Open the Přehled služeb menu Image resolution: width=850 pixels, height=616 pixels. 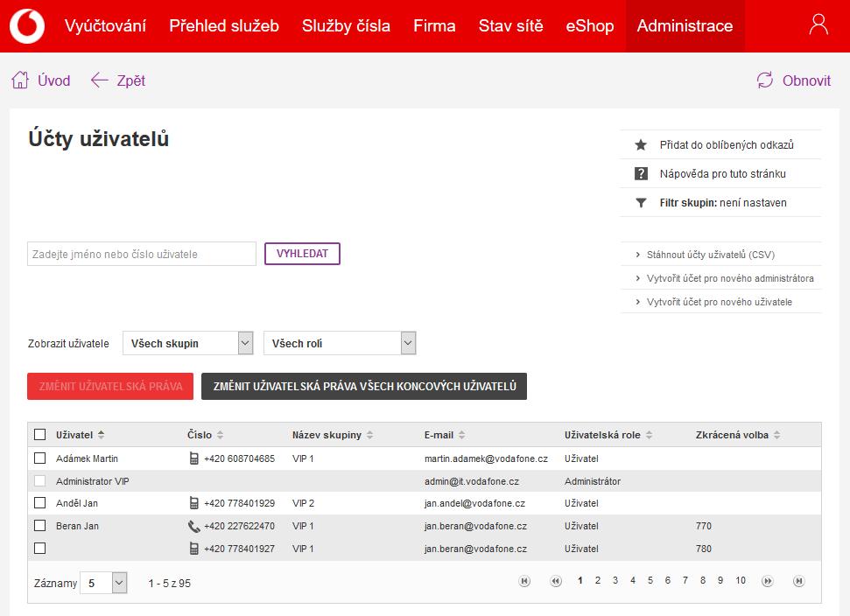(224, 25)
